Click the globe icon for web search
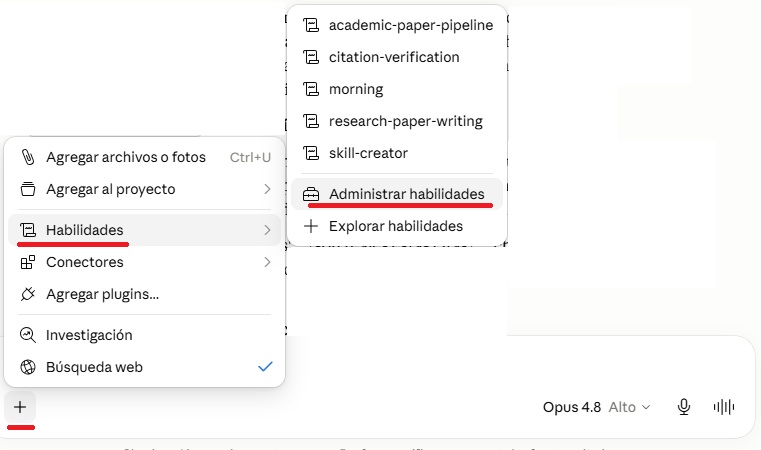This screenshot has width=761, height=450. click(28, 367)
